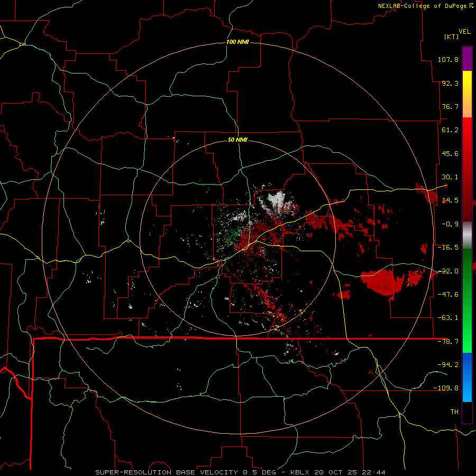Click the purple top segment of color bar
Viewport: 476px width, 476px height.
coord(467,59)
